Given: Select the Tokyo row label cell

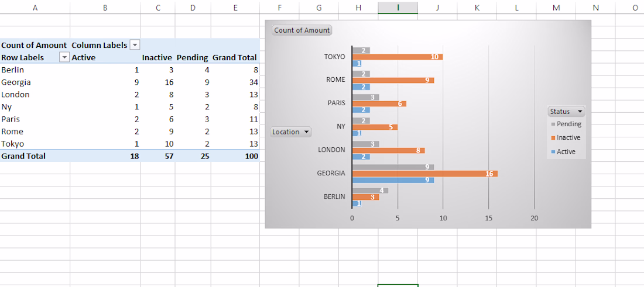Looking at the screenshot, I should click(x=35, y=144).
